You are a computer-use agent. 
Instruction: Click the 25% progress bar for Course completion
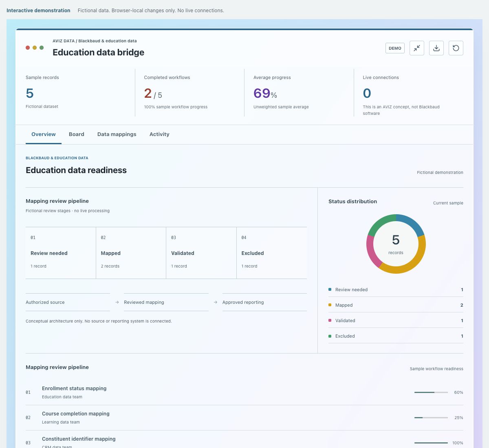point(431,417)
